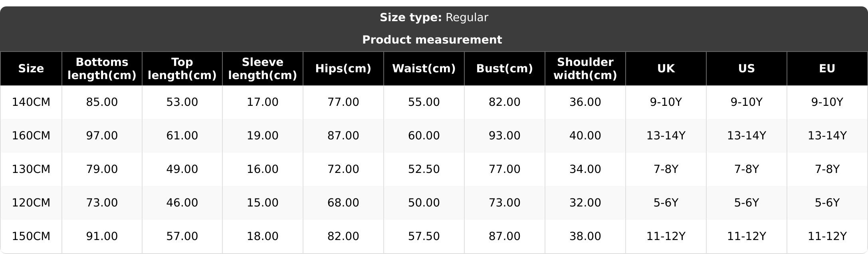Click the UK column header
The height and width of the screenshot is (254, 868).
(x=666, y=69)
